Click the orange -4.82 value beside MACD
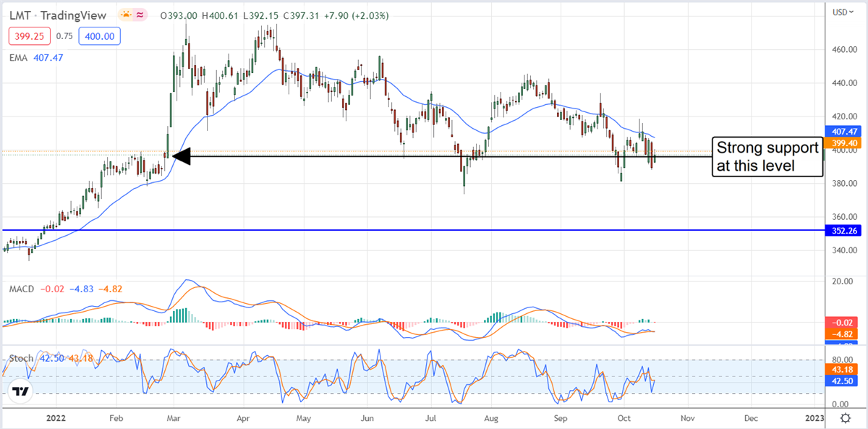This screenshot has height=429, width=868. coord(110,289)
